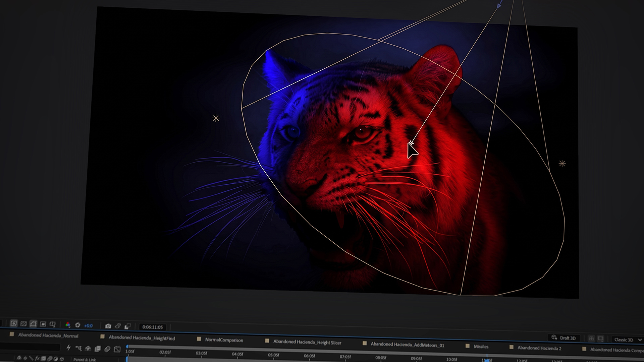Image resolution: width=644 pixels, height=362 pixels.
Task: Toggle mask and shape path visibility
Action: 33,324
